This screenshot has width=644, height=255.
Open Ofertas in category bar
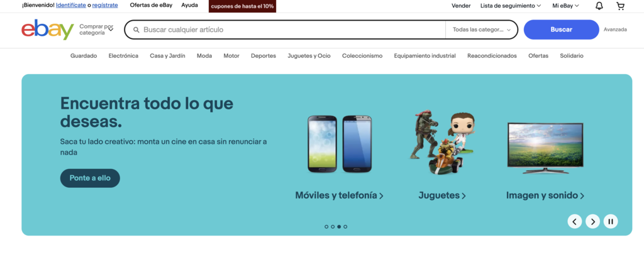pyautogui.click(x=538, y=56)
